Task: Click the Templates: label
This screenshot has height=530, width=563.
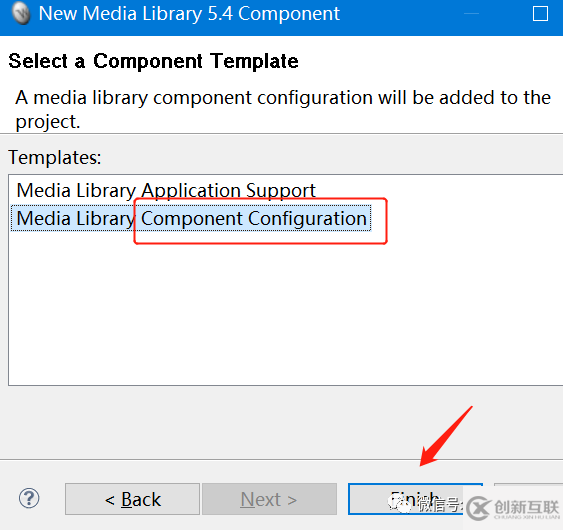Action: [55, 158]
